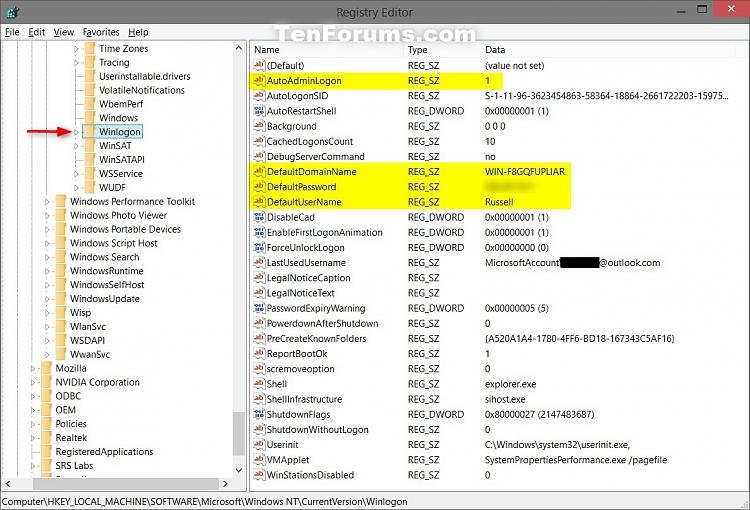Click the Registry Editor title bar icon
The image size is (750, 510).
(13, 11)
